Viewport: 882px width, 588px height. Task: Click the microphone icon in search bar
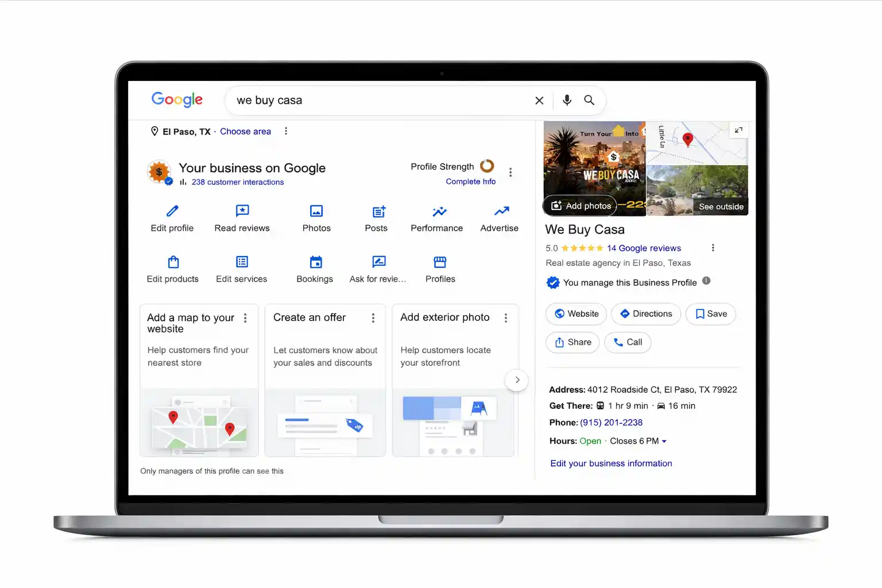click(x=566, y=100)
